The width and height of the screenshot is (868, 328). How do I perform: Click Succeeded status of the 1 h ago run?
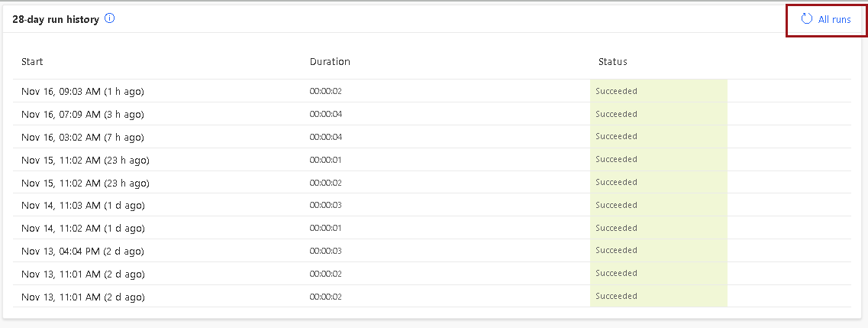pos(617,91)
